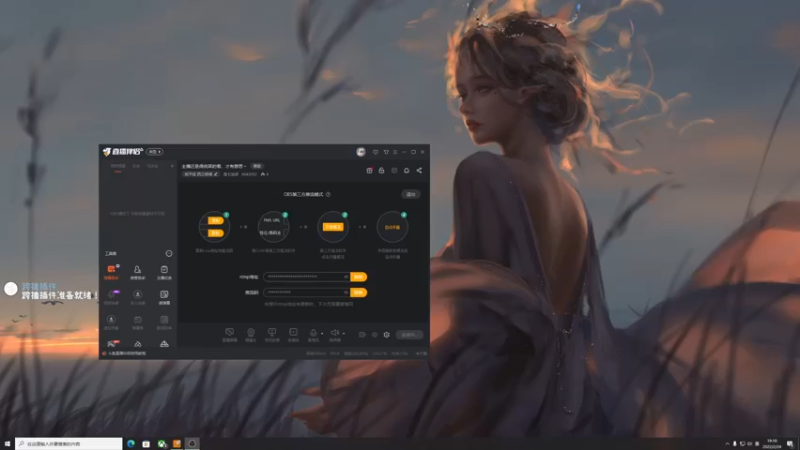The width and height of the screenshot is (800, 450).
Task: Open the person-silhouette tool in toolbox
Action: coord(137,272)
